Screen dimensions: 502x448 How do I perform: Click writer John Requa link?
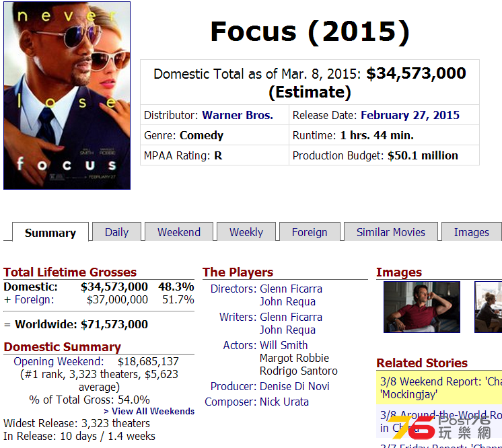[x=287, y=330]
